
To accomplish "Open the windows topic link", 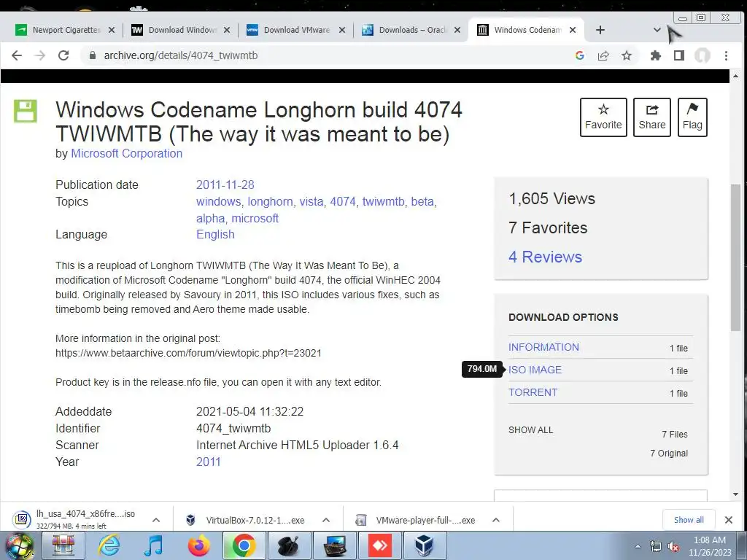I will pyautogui.click(x=219, y=201).
